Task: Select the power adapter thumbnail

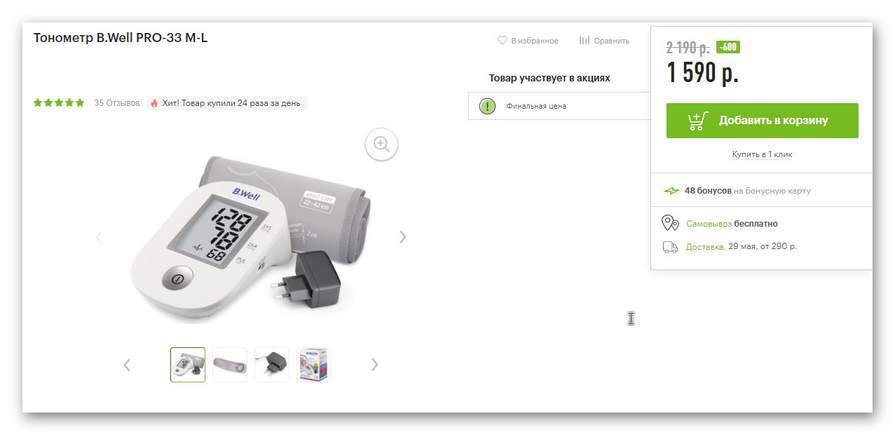Action: point(272,365)
